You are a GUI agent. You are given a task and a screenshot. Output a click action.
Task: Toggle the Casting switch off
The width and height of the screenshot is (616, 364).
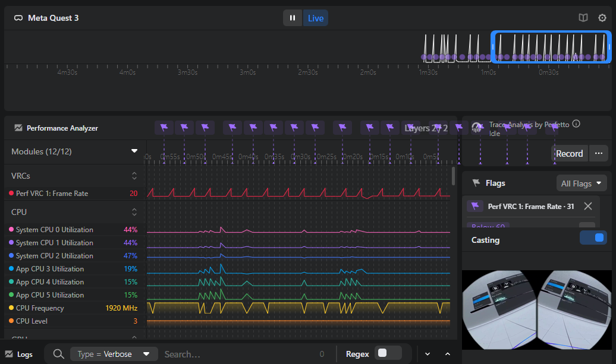(593, 238)
